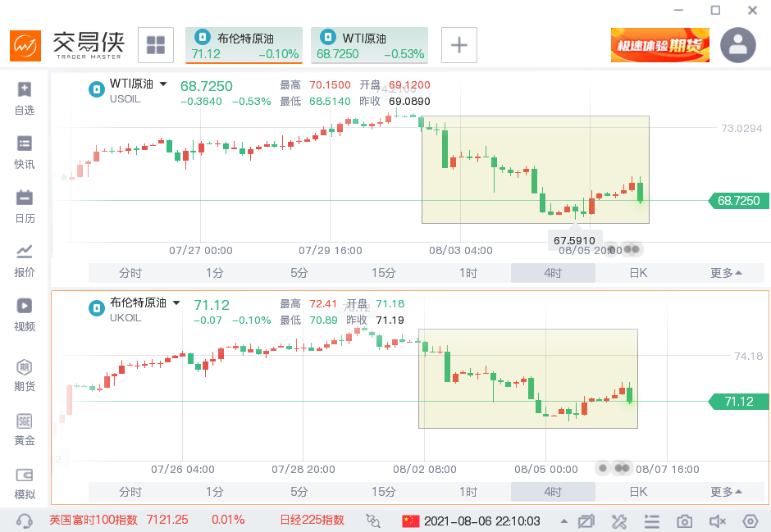Open customer service headset icon
Image resolution: width=771 pixels, height=532 pixels.
pyautogui.click(x=25, y=521)
